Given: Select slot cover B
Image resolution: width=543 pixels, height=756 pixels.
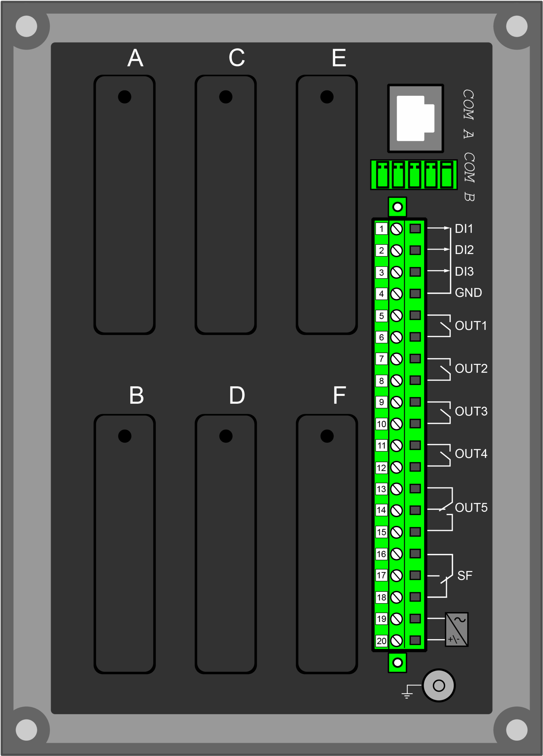Looking at the screenshot, I should (124, 544).
